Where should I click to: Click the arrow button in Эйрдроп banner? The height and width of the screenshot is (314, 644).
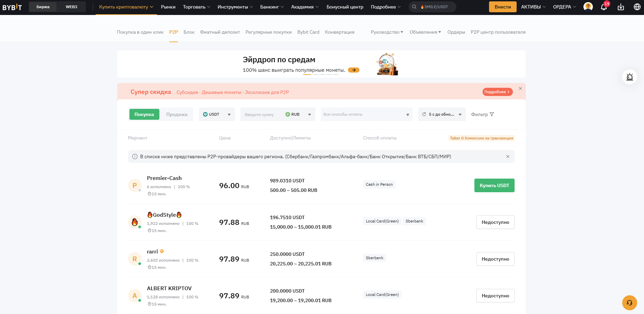[x=354, y=70]
